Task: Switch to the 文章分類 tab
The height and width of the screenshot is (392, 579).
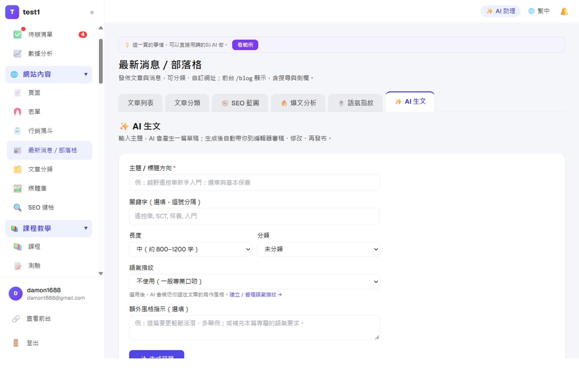Action: 187,103
